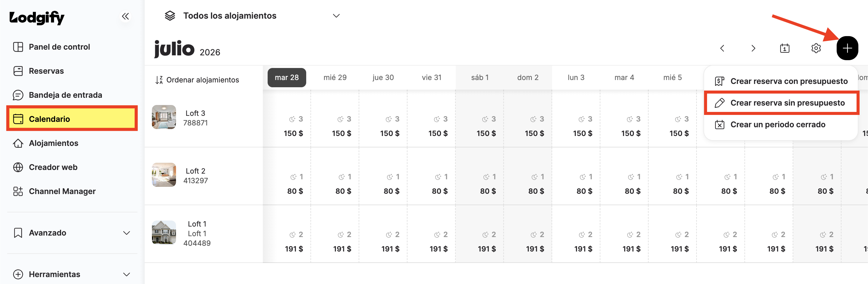868x284 pixels.
Task: Click the Ordenar alojamientos sort icon
Action: point(159,80)
